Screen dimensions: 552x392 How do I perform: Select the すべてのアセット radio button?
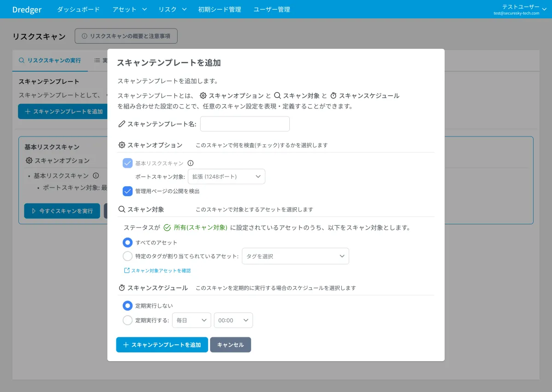click(128, 243)
